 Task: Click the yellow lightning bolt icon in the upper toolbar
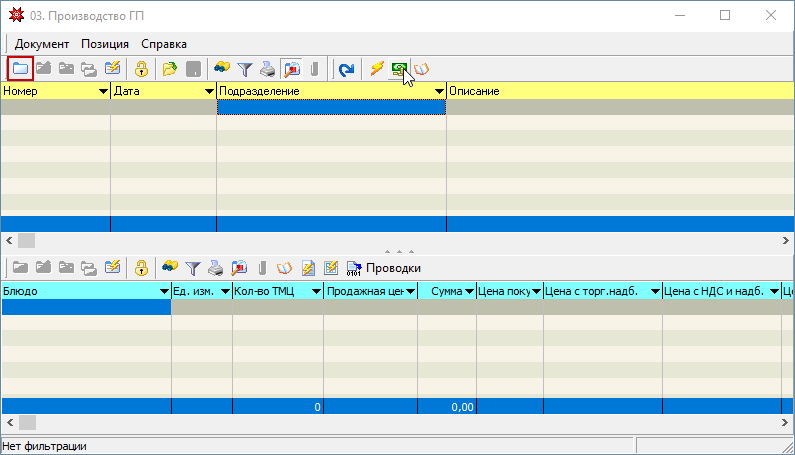[x=377, y=69]
